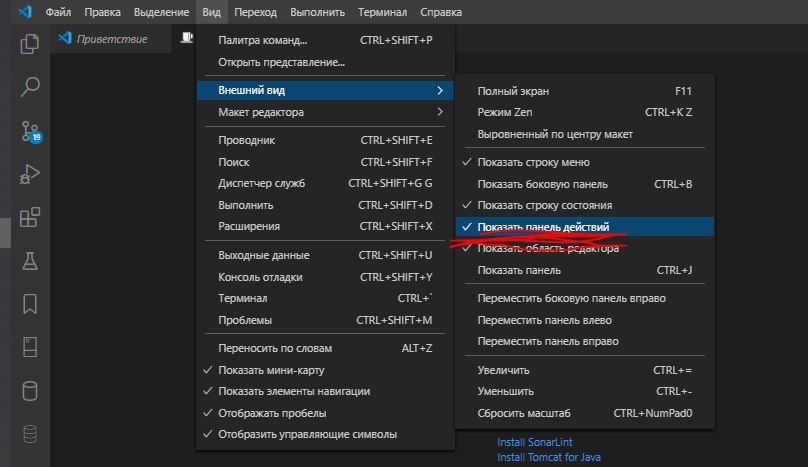This screenshot has height=467, width=808.
Task: Follow the Install SonarLint link
Action: 534,442
